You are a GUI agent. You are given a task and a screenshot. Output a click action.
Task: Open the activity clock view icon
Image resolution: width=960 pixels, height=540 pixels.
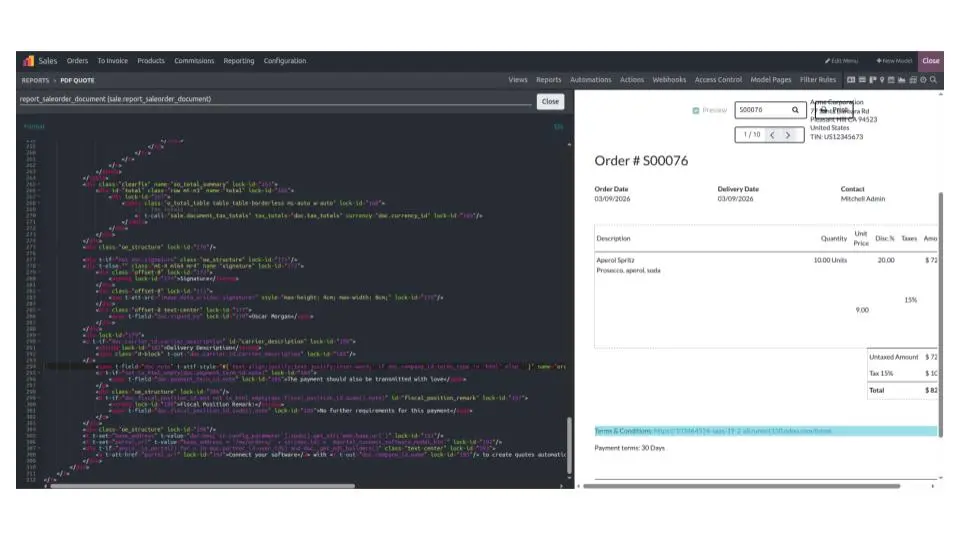tap(923, 80)
